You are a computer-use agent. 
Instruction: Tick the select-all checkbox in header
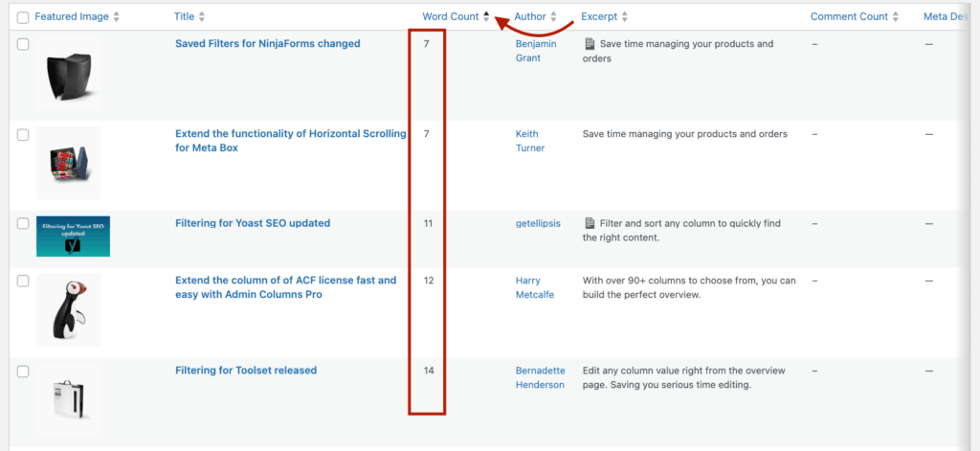coord(23,17)
